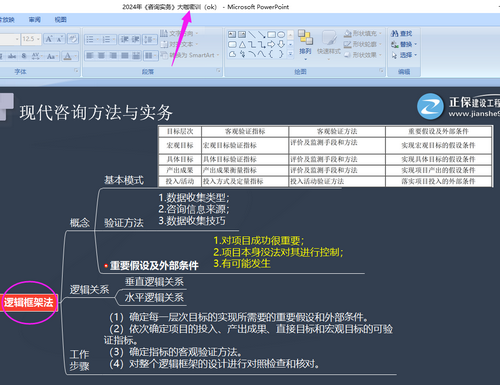Image resolution: width=500 pixels, height=385 pixels.
Task: Increase font size with the large A button
Action: point(49,39)
